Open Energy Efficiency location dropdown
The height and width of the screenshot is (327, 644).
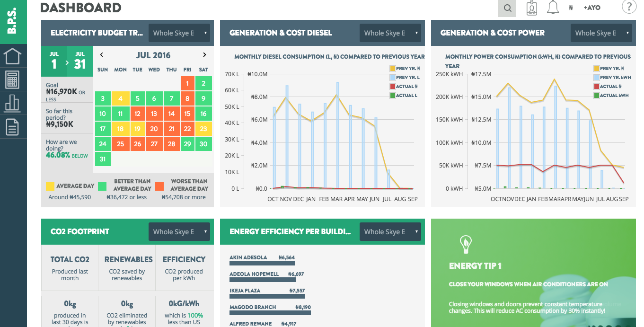390,232
